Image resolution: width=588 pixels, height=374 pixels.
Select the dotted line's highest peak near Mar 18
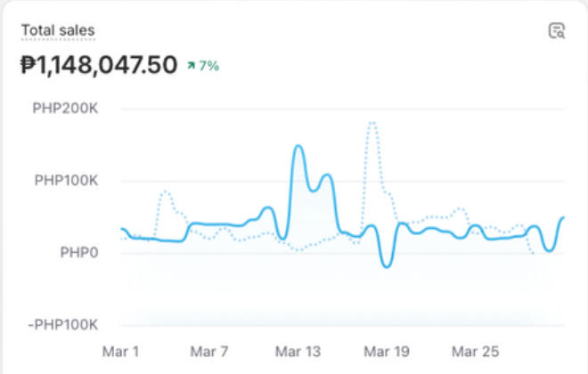372,123
